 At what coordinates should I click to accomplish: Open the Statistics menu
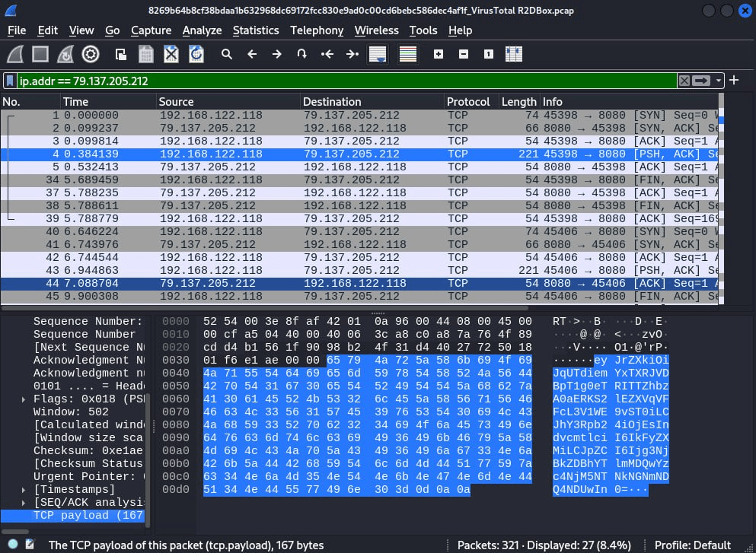[x=256, y=30]
